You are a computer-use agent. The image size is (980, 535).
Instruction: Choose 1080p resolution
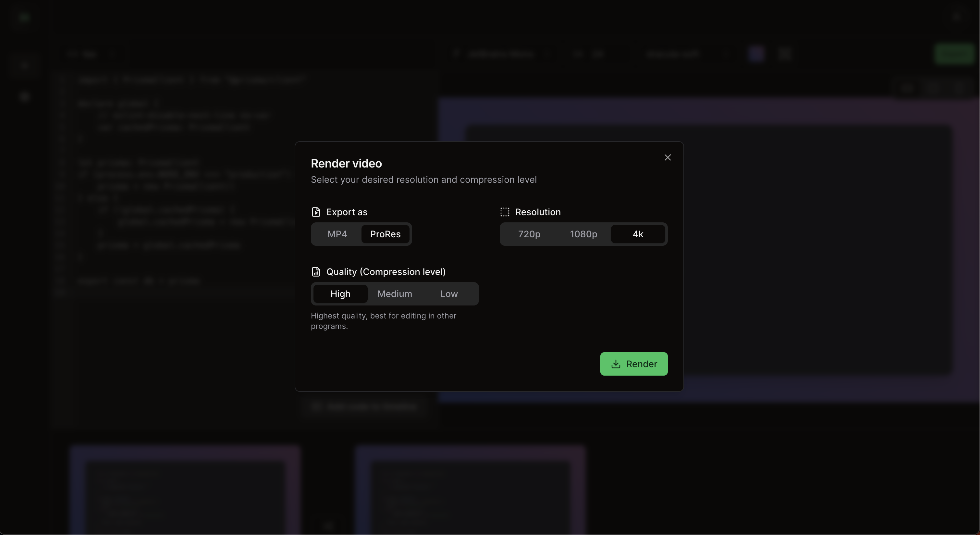point(583,234)
